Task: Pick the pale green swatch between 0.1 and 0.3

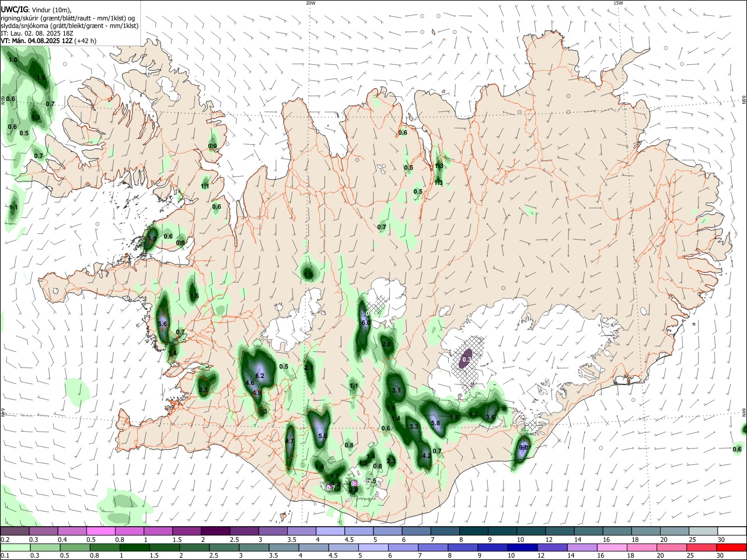Action: [15, 548]
